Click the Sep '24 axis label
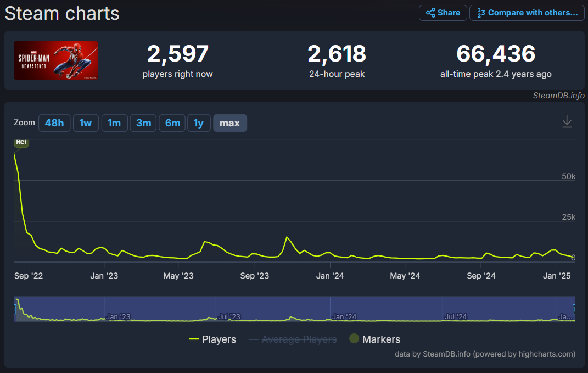588x373 pixels. tap(481, 276)
